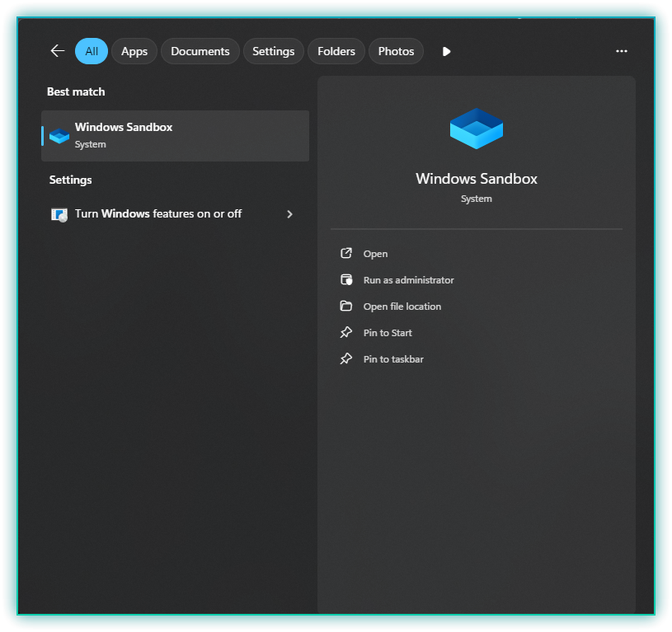Choose Open file location

402,307
